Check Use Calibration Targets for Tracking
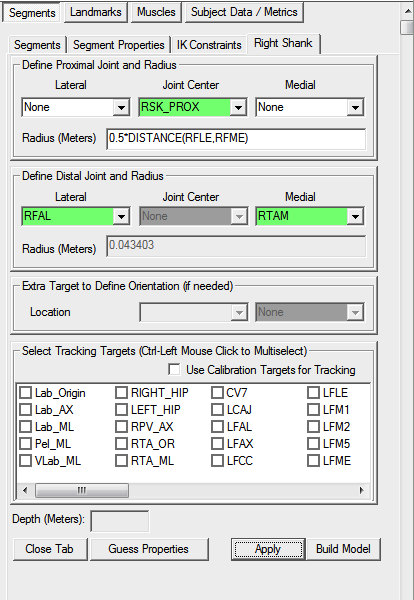Image resolution: width=414 pixels, height=600 pixels. (174, 370)
